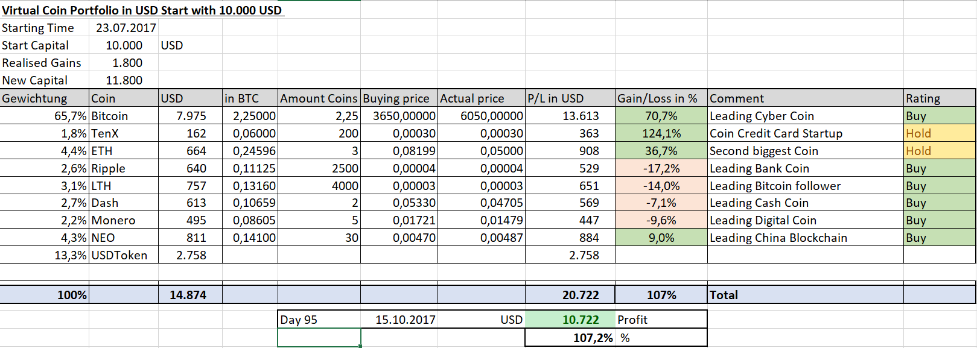Select the "Leading Bank Coin" comment
980x348 pixels.
[805, 168]
